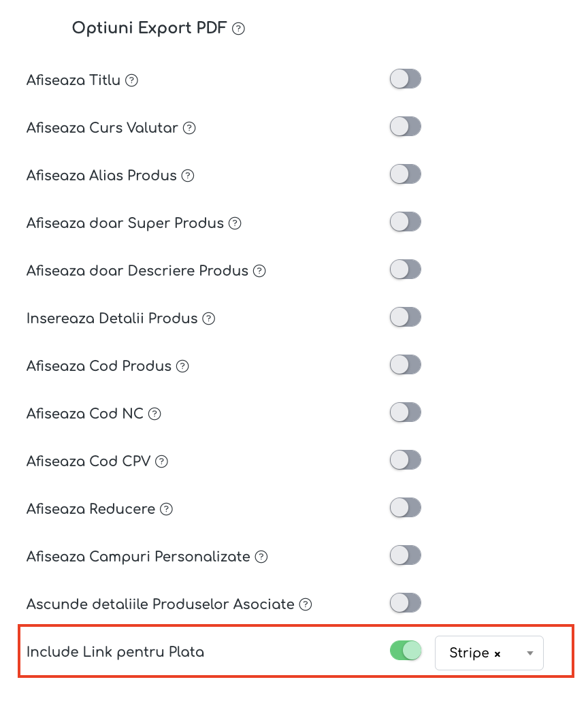Open help for Afiseaza doar Descriere Produs
Image resolution: width=588 pixels, height=701 pixels.
point(259,271)
